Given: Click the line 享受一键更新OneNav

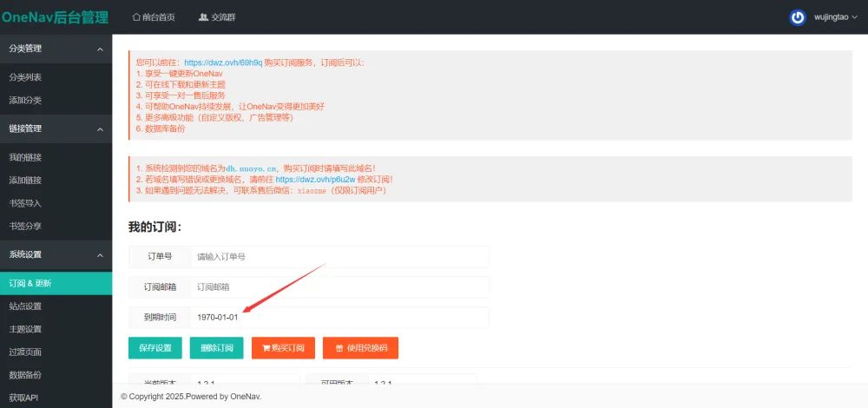Looking at the screenshot, I should coord(180,74).
